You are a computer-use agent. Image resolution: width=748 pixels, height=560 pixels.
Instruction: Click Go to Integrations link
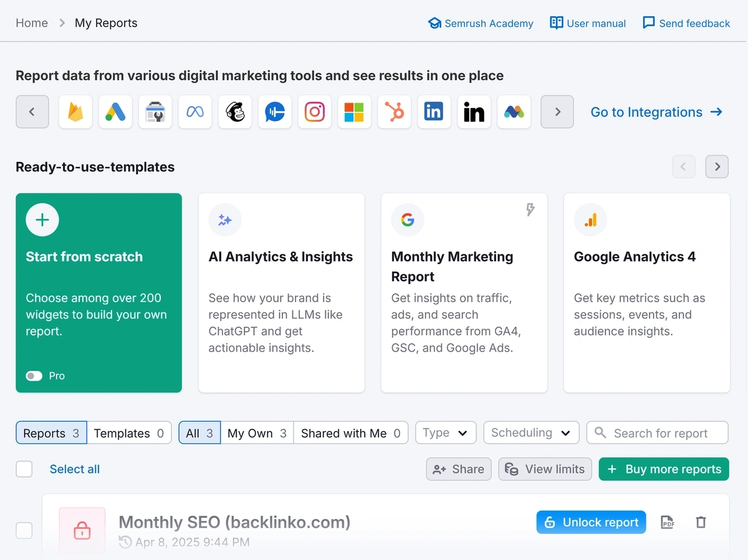(657, 112)
